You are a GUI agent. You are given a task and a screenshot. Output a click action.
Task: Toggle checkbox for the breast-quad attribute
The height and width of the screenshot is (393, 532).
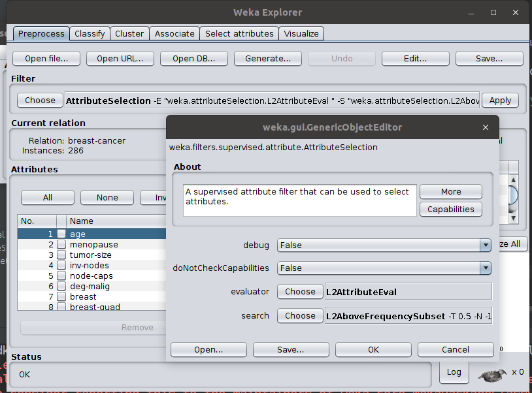click(61, 307)
